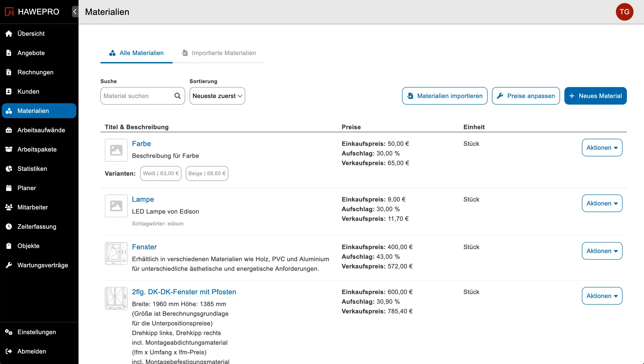644x364 pixels.
Task: Click the HAWEPRO logo icon
Action: pyautogui.click(x=9, y=12)
